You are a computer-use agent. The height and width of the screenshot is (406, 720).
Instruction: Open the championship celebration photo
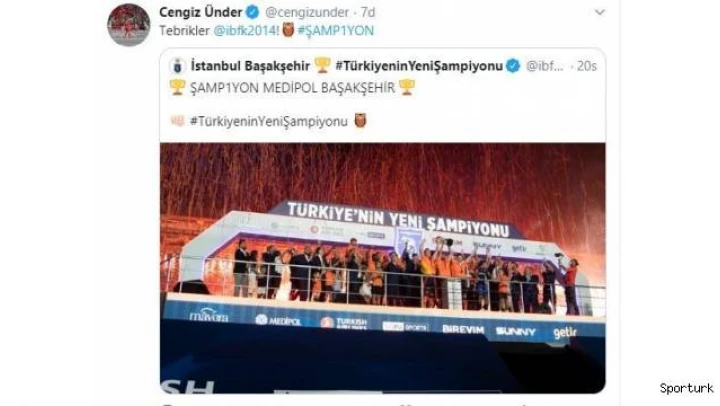382,268
